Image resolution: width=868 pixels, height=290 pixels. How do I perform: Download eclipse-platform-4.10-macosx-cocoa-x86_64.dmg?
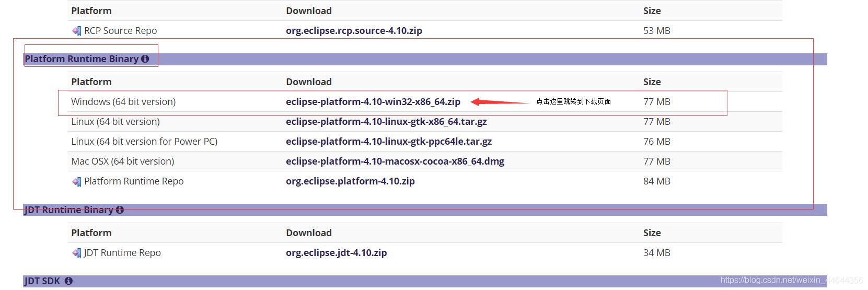(395, 161)
